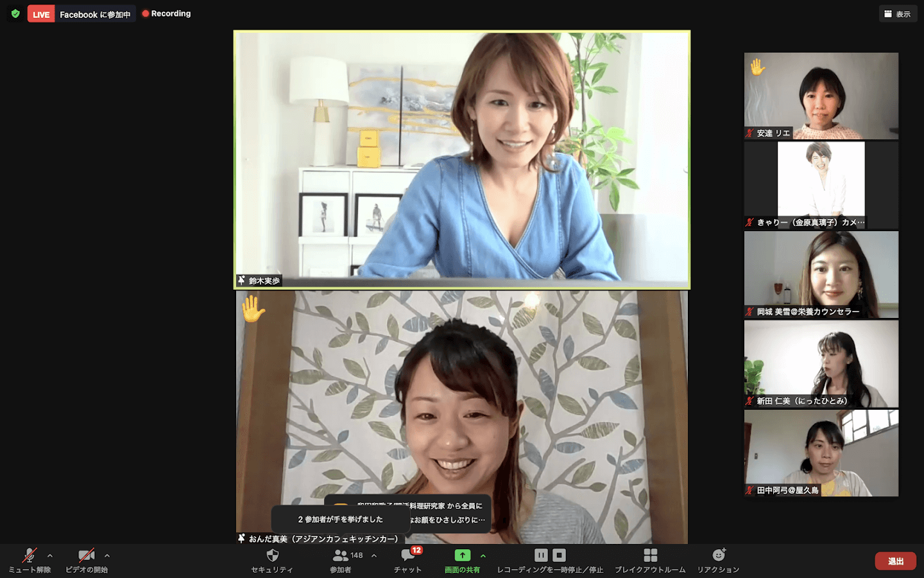Open the 表示 view options button
Image resolution: width=924 pixels, height=578 pixels.
[x=898, y=13]
